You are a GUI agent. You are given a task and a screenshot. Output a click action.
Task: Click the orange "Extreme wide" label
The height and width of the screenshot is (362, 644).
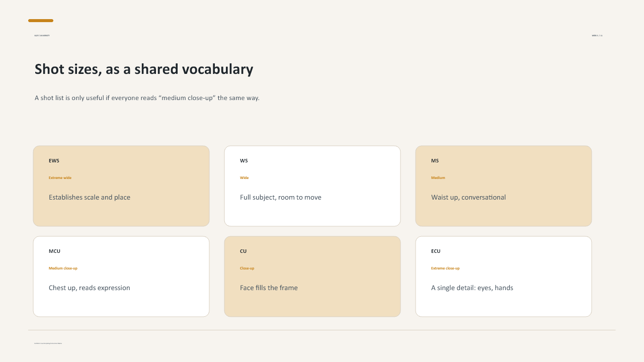[60, 177]
